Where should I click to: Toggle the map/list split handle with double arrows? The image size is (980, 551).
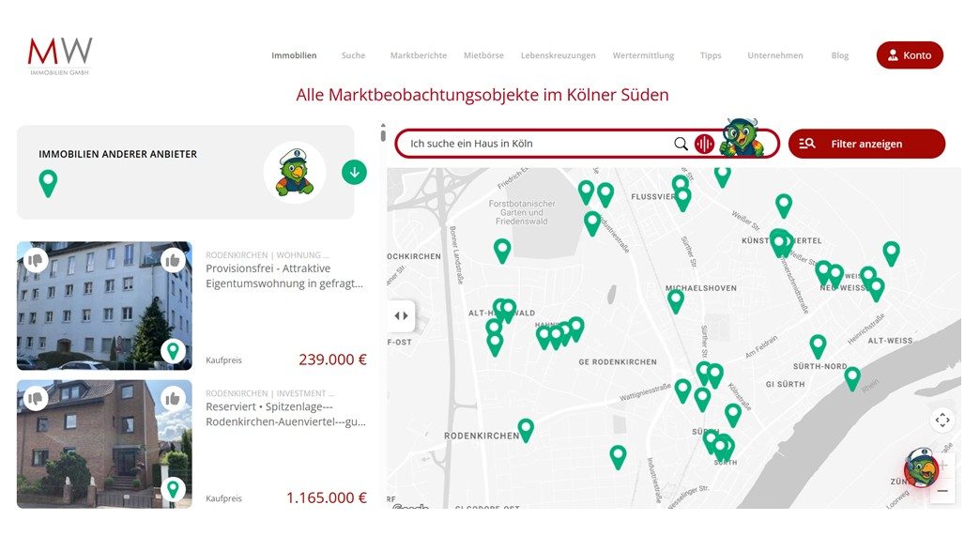click(x=401, y=315)
